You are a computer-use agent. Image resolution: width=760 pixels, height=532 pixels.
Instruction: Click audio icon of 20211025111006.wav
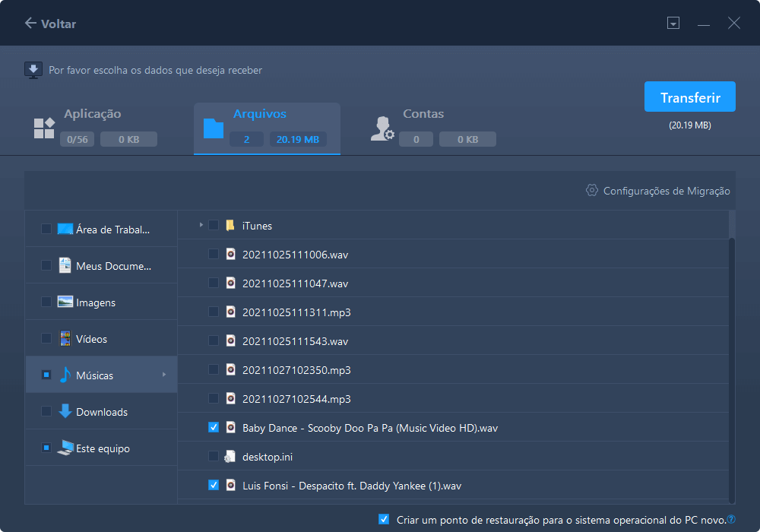click(231, 254)
